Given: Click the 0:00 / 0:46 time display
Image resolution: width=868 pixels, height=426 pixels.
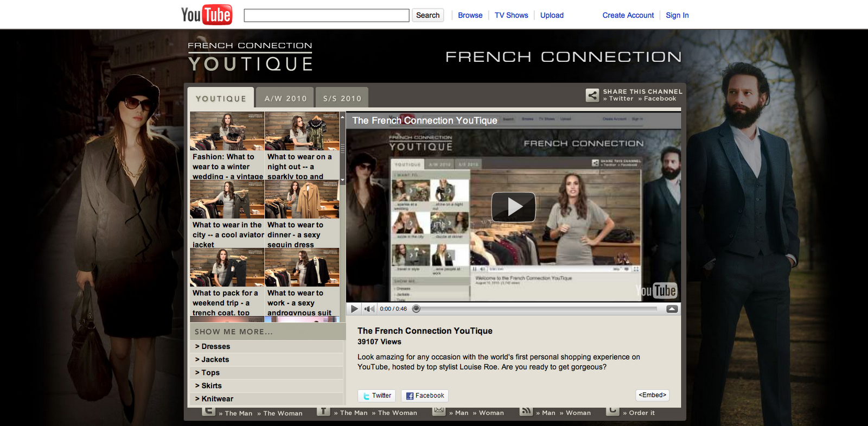Looking at the screenshot, I should pyautogui.click(x=393, y=309).
